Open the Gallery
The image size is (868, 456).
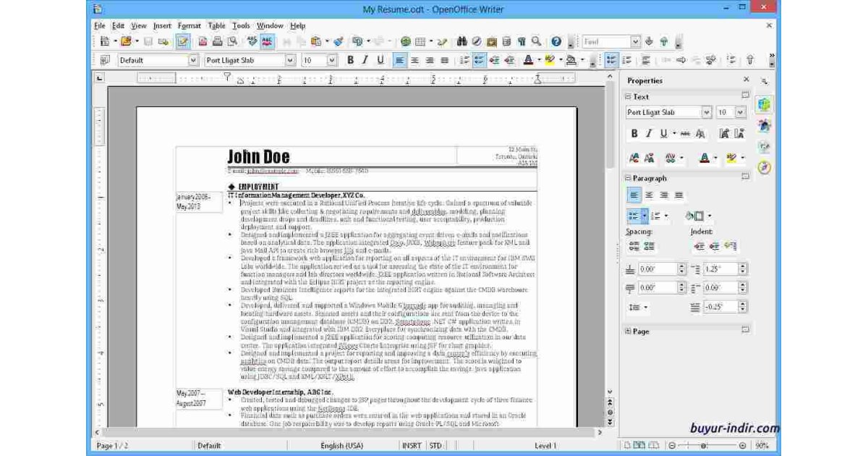point(491,41)
